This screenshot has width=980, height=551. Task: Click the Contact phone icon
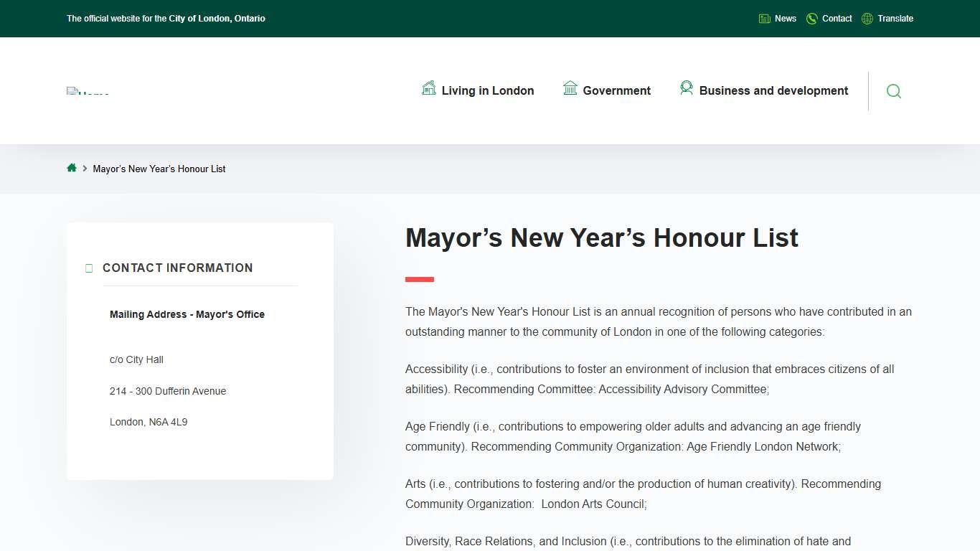click(x=811, y=18)
